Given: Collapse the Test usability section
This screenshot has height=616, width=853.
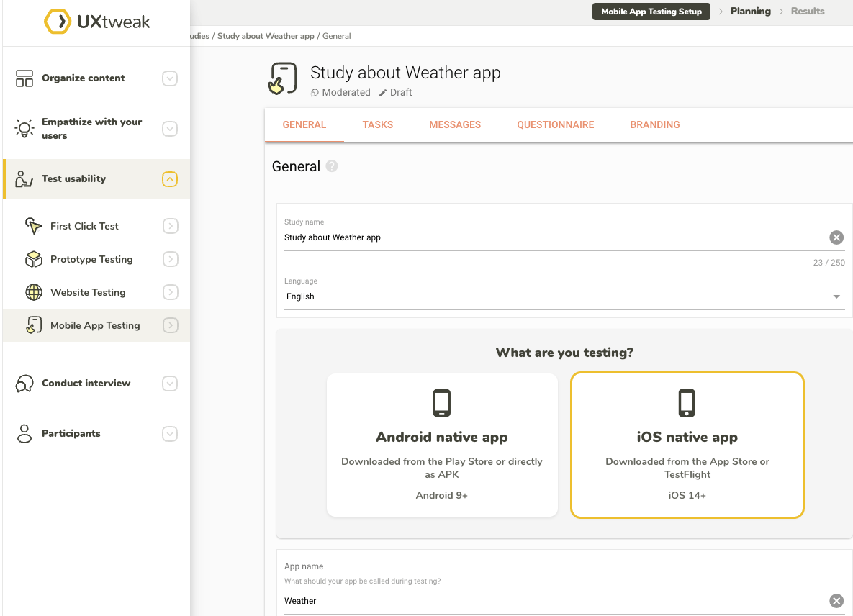Looking at the screenshot, I should point(170,179).
